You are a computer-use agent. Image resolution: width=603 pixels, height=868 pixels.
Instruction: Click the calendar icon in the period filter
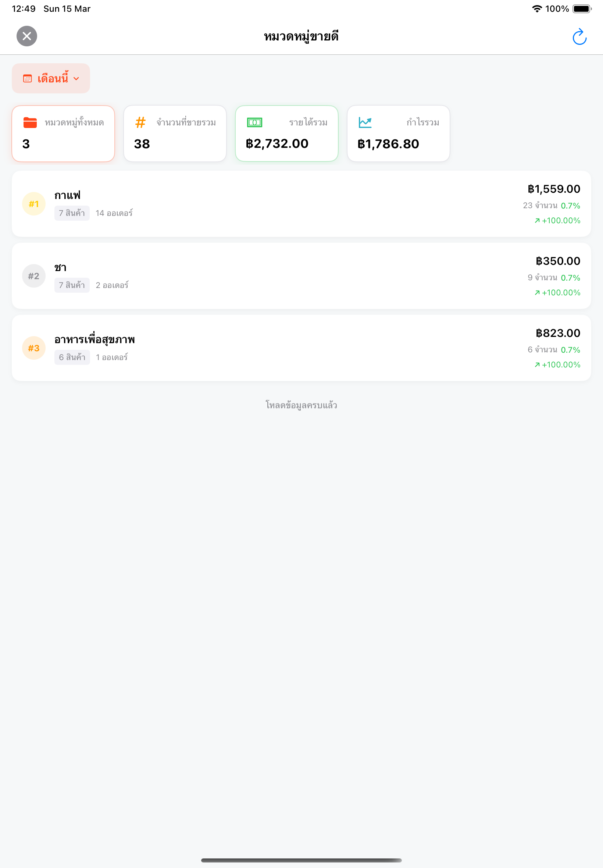click(x=28, y=79)
